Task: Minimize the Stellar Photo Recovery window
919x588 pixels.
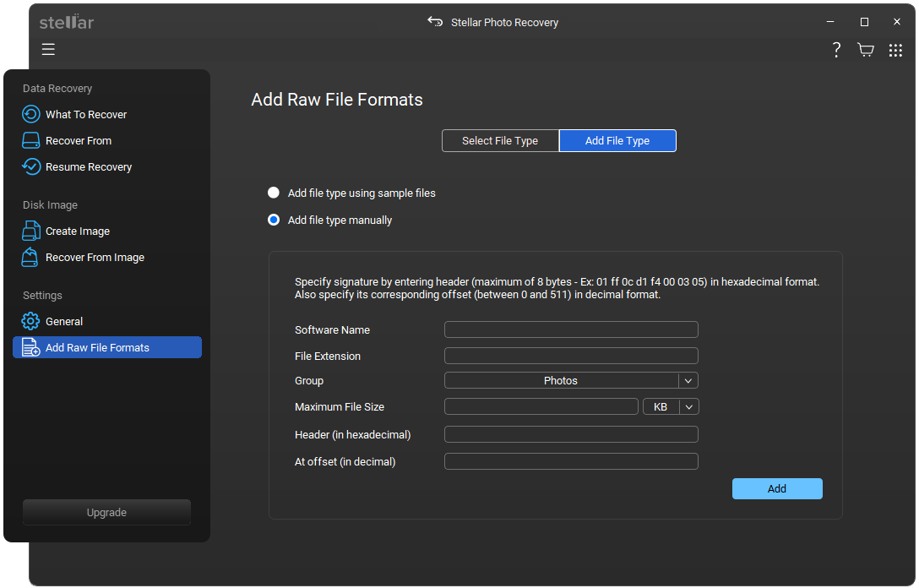Action: [x=830, y=22]
